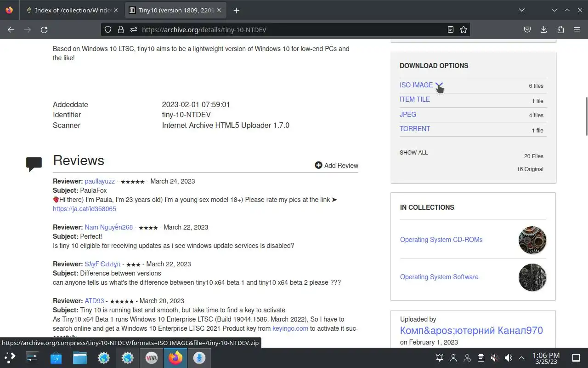The width and height of the screenshot is (588, 368).
Task: Open the Discover store taskbar icon
Action: coord(56,357)
